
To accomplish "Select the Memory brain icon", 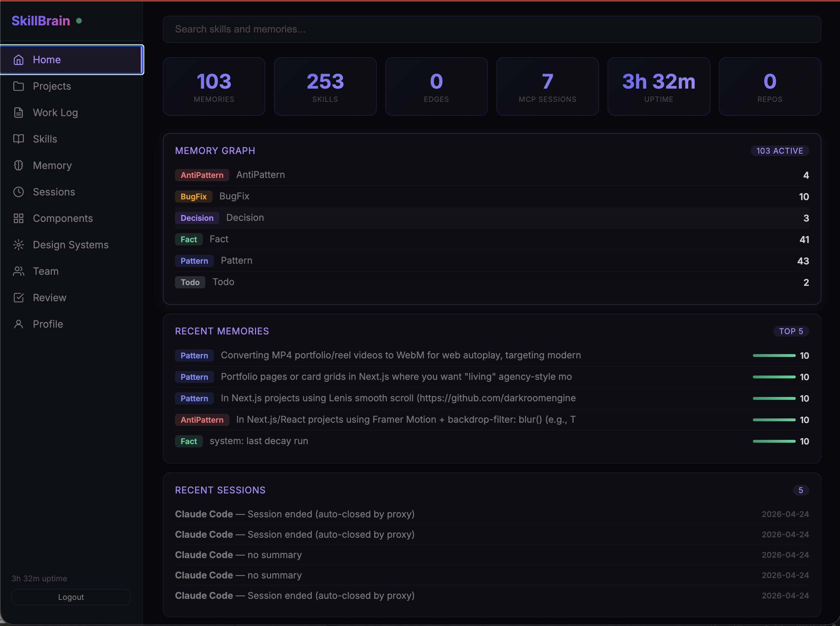I will click(19, 165).
